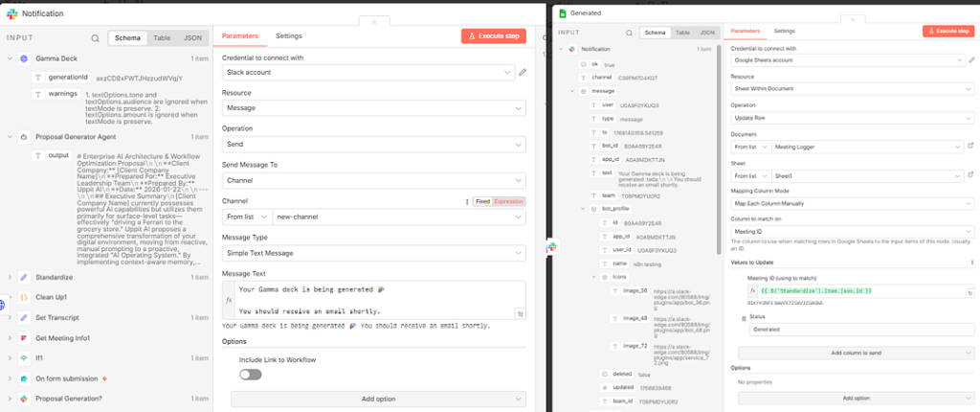Image resolution: width=980 pixels, height=412 pixels.
Task: Click the expand icon in Meeting ID expression field
Action: pyautogui.click(x=969, y=292)
